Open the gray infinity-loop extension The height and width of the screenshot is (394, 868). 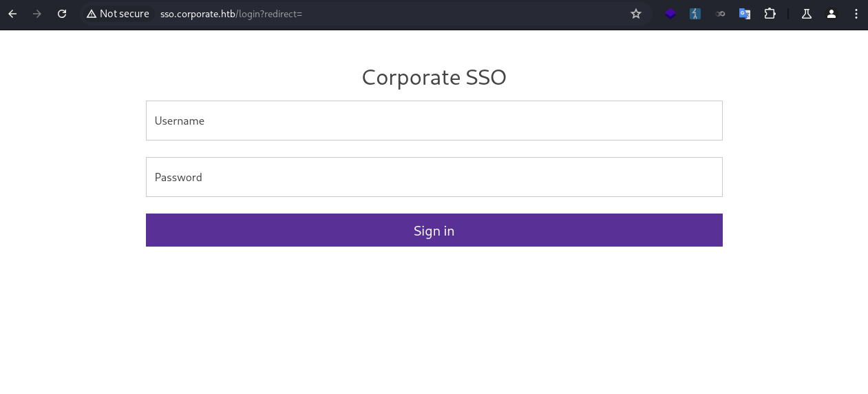720,14
